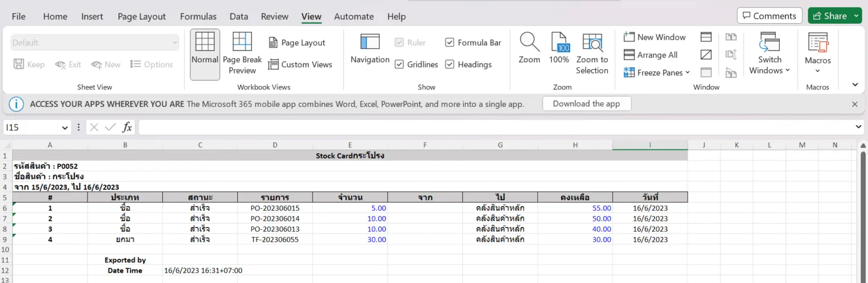This screenshot has width=868, height=283.
Task: Expand the Name Box dropdown
Action: coord(64,128)
